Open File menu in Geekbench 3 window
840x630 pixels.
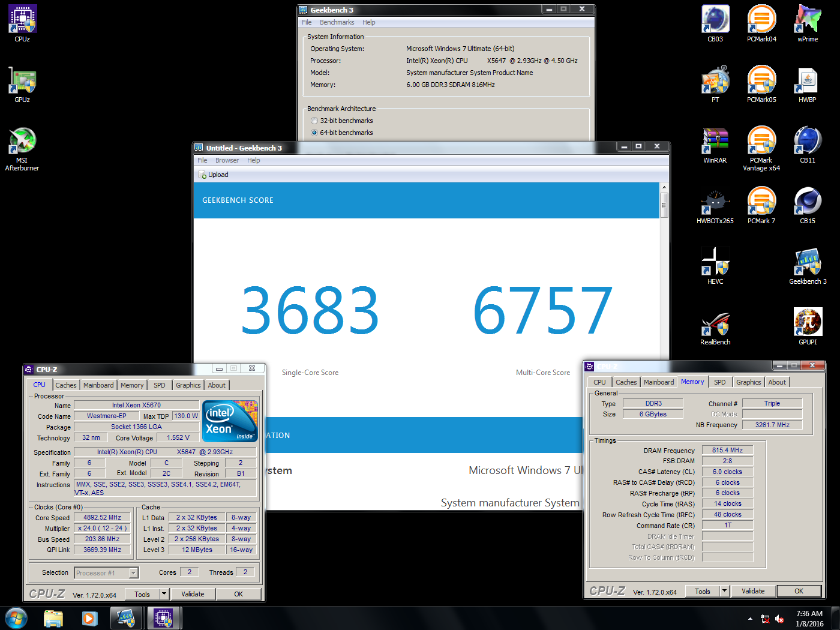point(307,22)
